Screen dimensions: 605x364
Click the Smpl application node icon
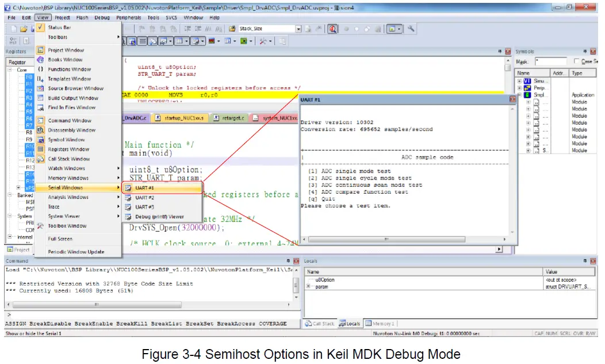pos(527,95)
